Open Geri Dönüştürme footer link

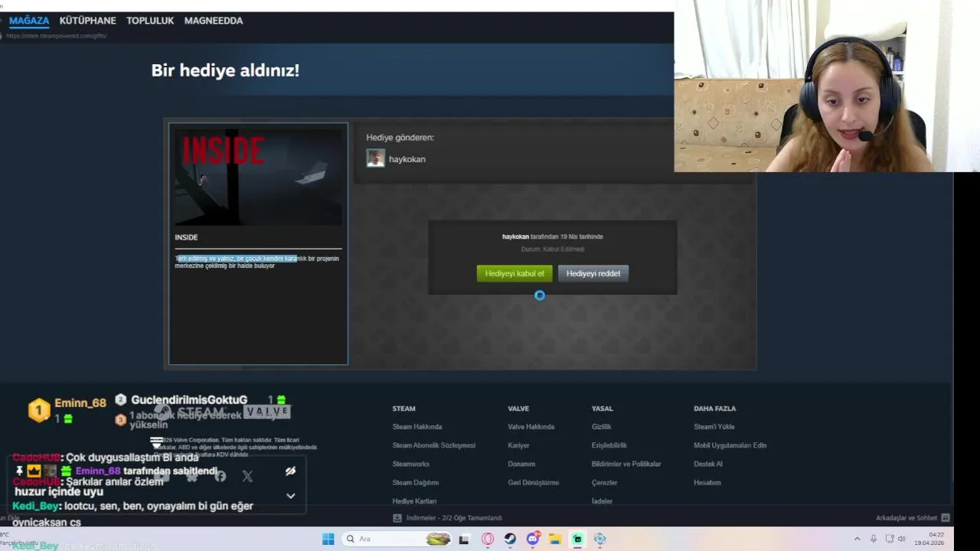[x=533, y=483]
